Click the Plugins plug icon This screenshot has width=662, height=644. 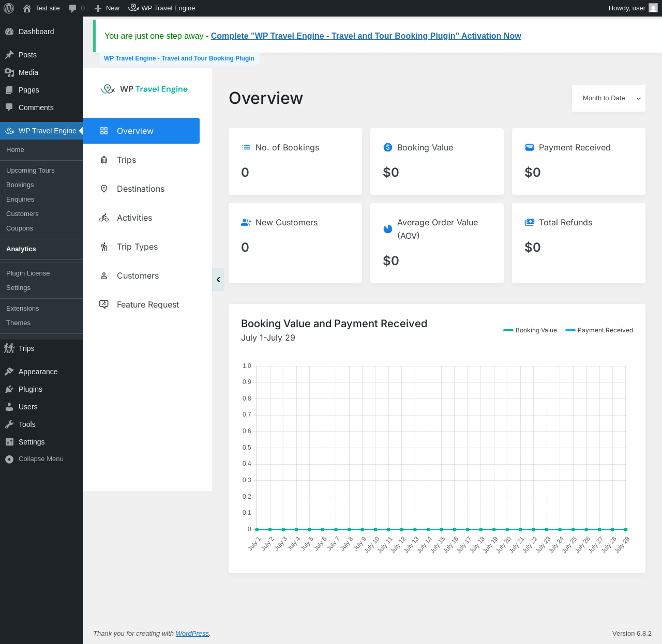(9, 389)
